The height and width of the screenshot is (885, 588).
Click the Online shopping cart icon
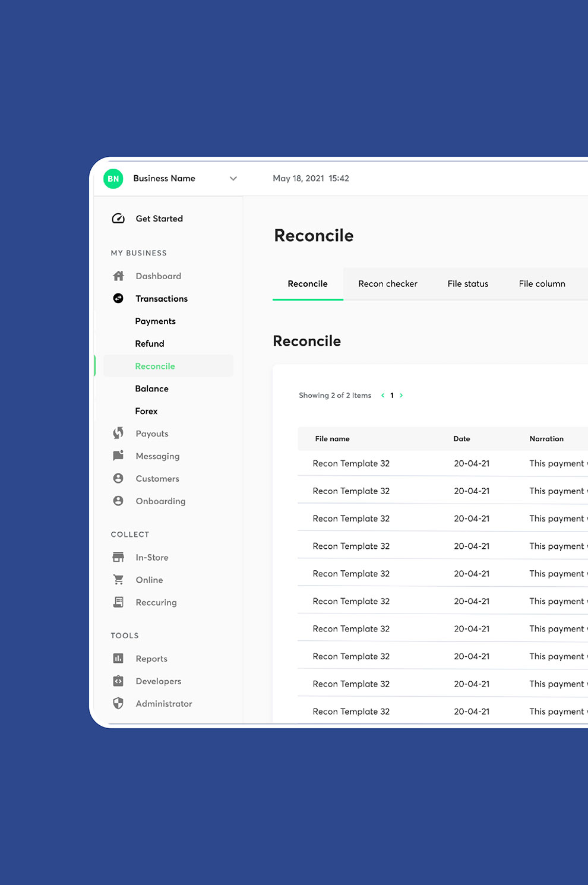click(x=118, y=580)
